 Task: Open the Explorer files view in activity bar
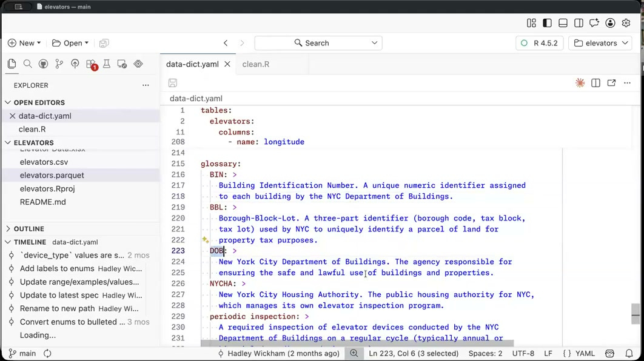(x=12, y=64)
